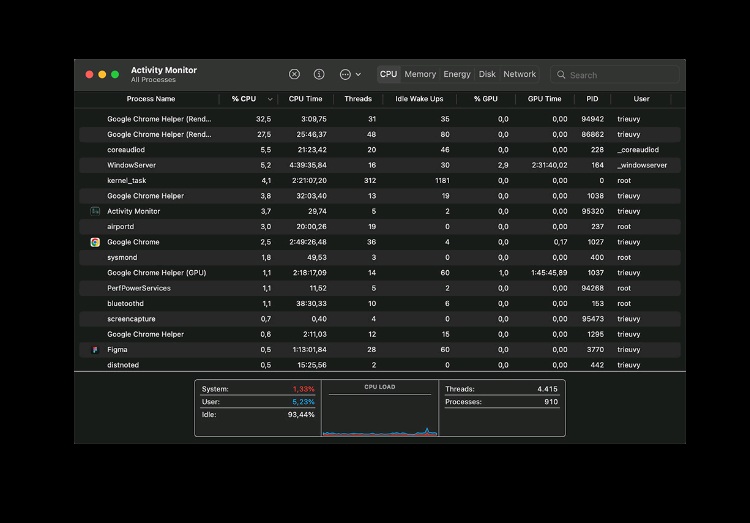This screenshot has height=523, width=750.
Task: Click the Processes 910 count
Action: click(x=551, y=402)
